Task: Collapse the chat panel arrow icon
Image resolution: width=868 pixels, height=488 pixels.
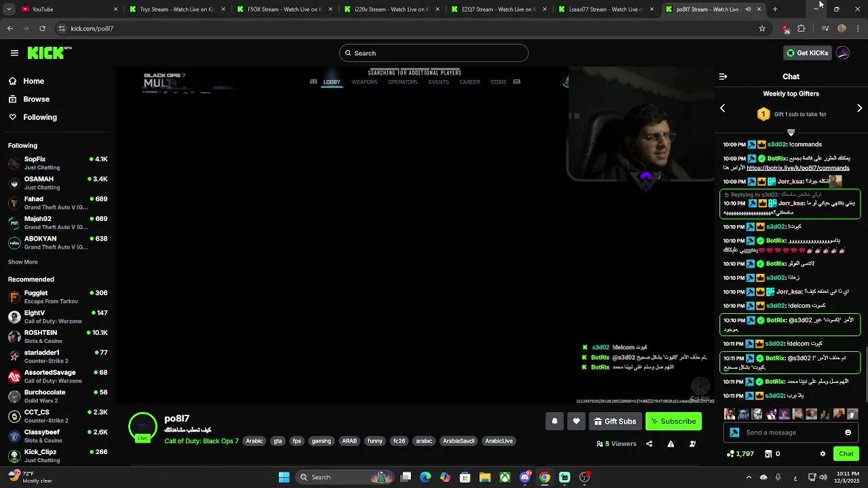Action: (723, 77)
